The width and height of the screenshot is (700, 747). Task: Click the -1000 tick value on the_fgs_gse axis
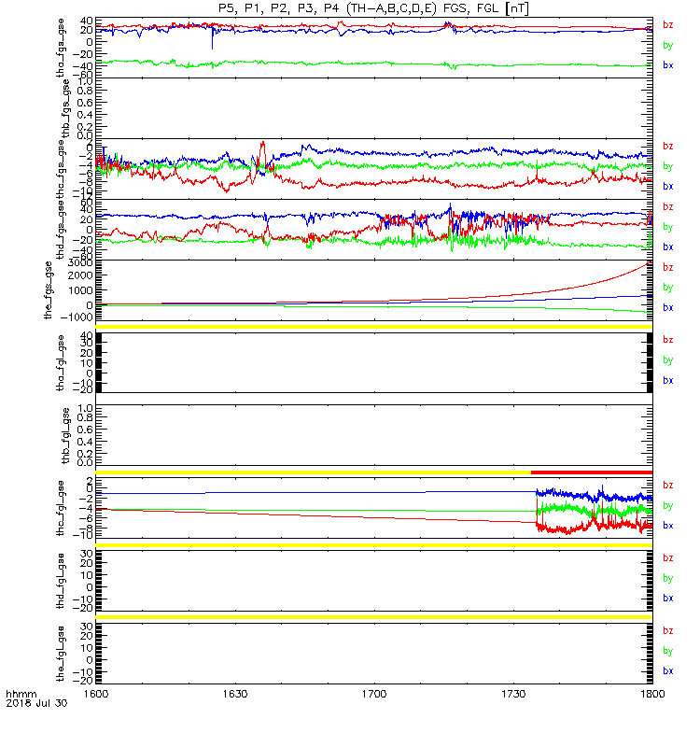tap(77, 317)
